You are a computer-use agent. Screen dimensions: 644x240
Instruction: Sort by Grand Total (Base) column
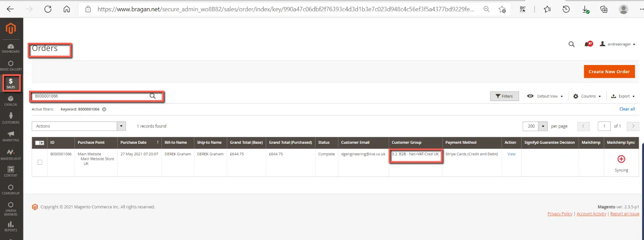point(246,142)
